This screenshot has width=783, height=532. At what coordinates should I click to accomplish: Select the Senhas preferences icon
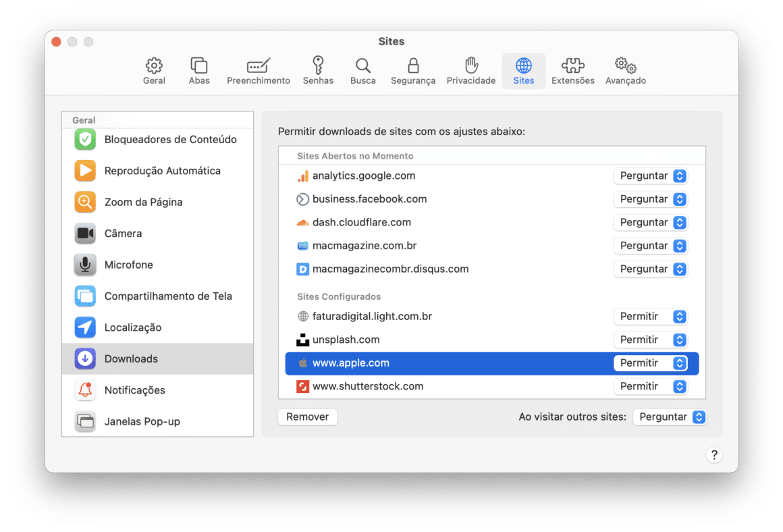click(x=318, y=70)
